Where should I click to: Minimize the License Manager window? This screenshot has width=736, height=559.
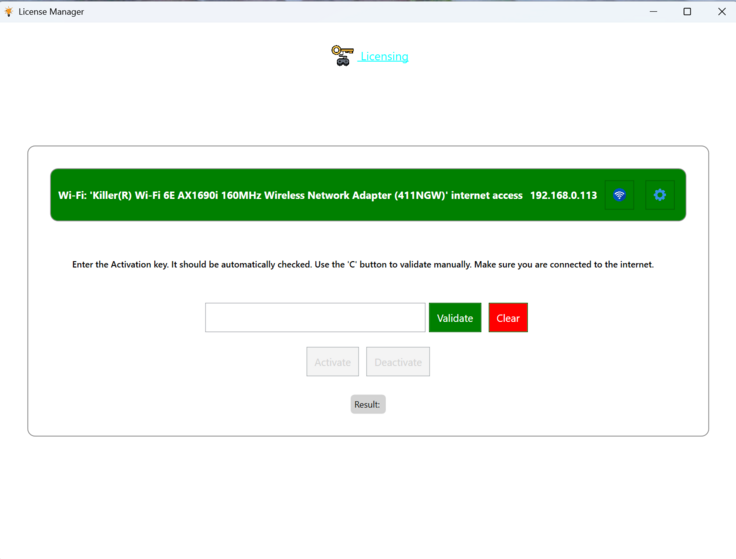click(x=652, y=11)
